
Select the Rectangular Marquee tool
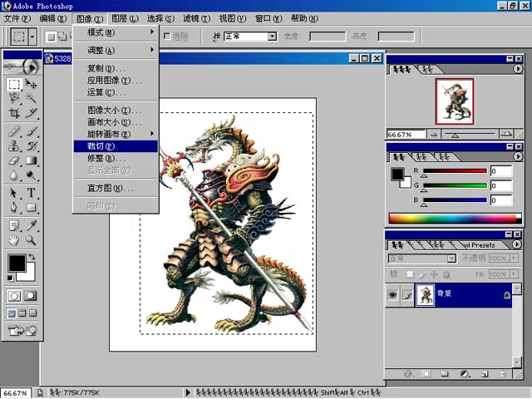[x=14, y=84]
